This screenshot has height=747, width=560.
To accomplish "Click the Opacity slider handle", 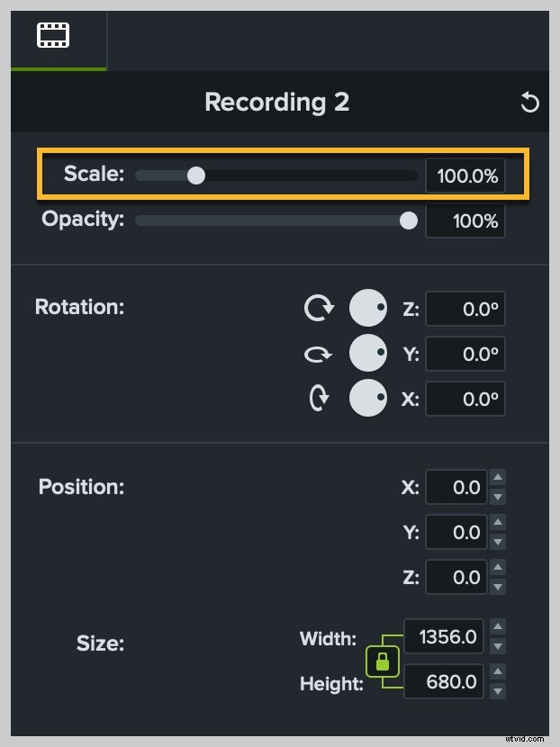I will tap(408, 220).
